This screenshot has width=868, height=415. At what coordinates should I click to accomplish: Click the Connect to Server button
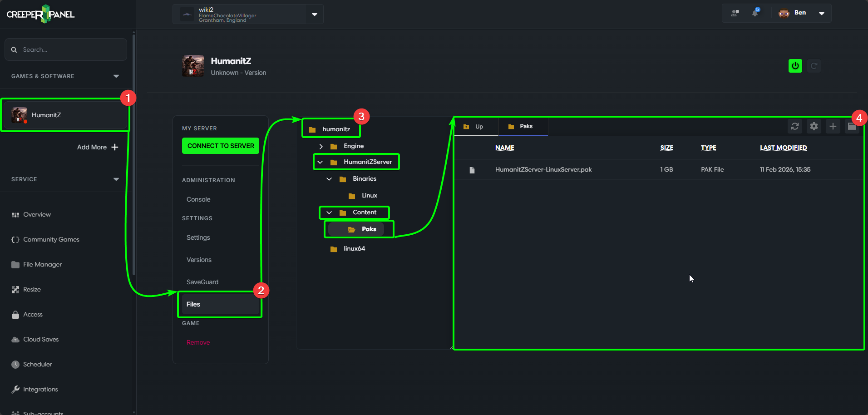(221, 146)
